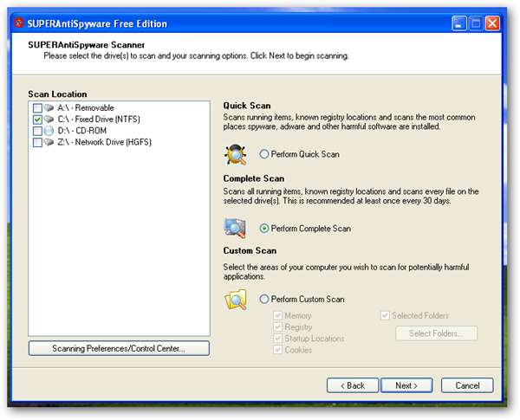Uncheck the C:\ Fixed Drive (NTFS) checkbox
Screen dimensions: 520x420
37,120
